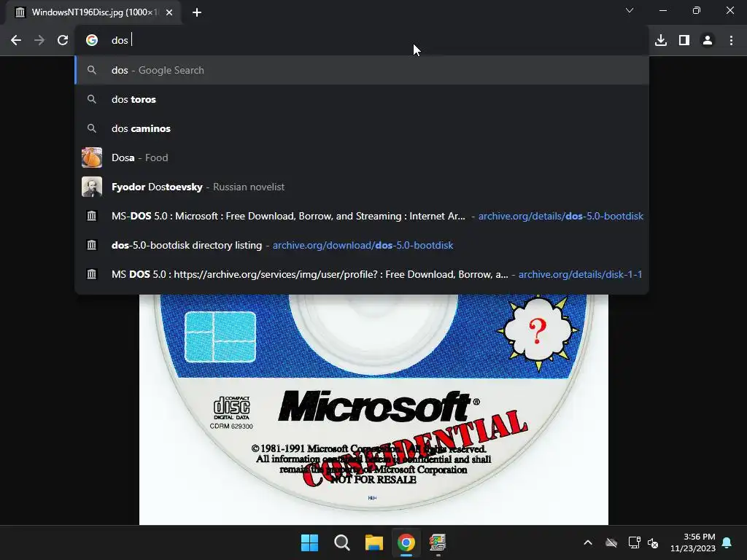Click archive icon beside directory listing suggestion
Image resolution: width=747 pixels, height=560 pixels.
[91, 245]
